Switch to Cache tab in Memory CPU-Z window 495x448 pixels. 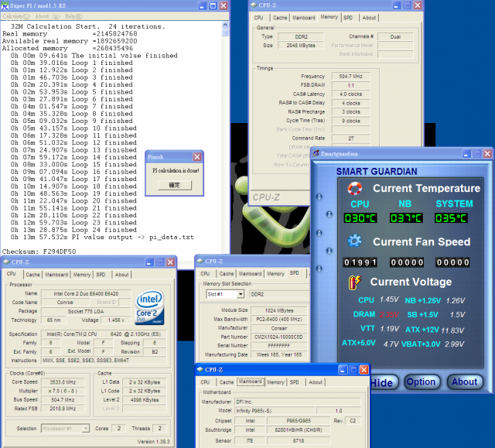[x=280, y=18]
